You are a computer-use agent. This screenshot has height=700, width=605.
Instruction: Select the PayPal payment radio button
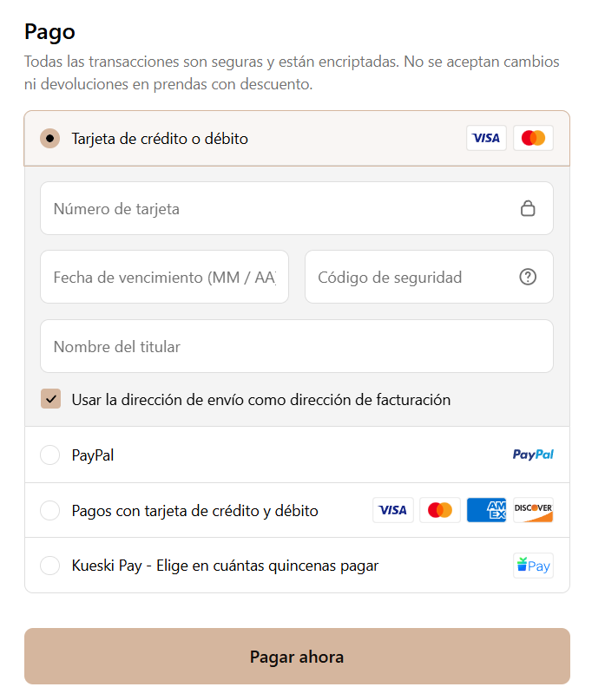(x=50, y=455)
